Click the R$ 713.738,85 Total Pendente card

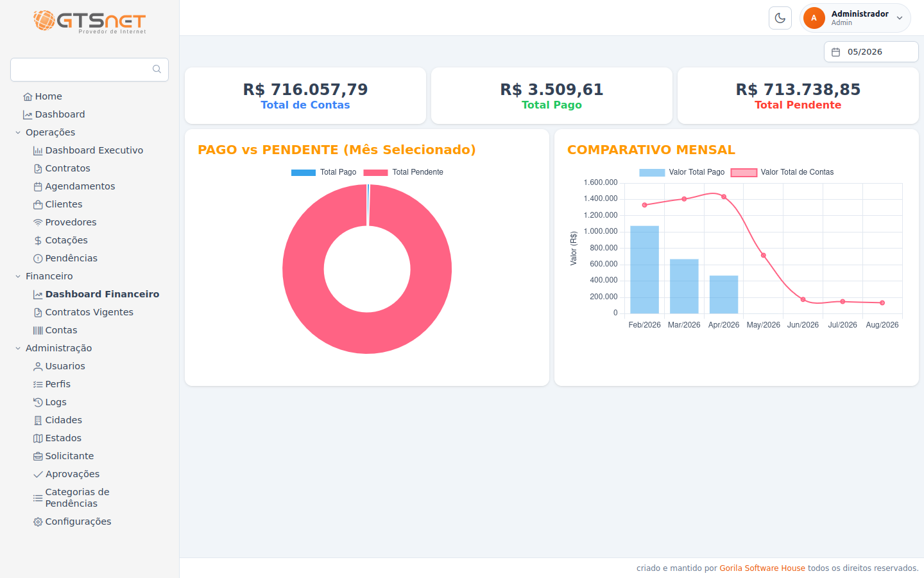coord(798,96)
